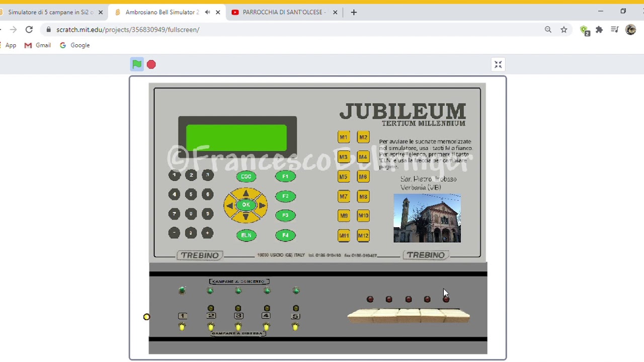Tap the minus key on the keypad
This screenshot has height=362, width=644.
174,233
